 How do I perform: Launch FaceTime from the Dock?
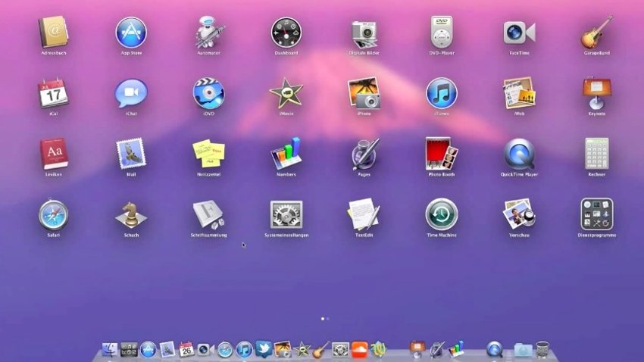[205, 350]
